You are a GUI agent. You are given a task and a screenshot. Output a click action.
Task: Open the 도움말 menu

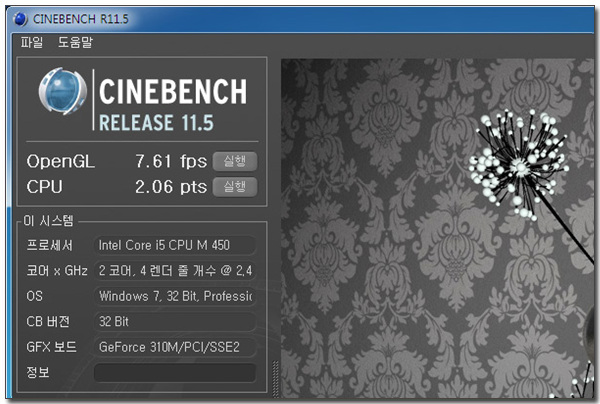point(75,42)
